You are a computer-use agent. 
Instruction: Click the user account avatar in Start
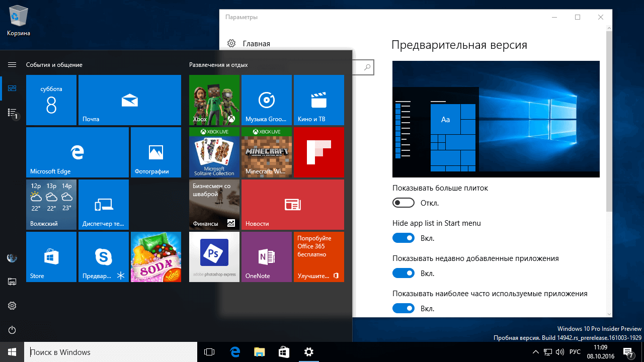coord(12,258)
